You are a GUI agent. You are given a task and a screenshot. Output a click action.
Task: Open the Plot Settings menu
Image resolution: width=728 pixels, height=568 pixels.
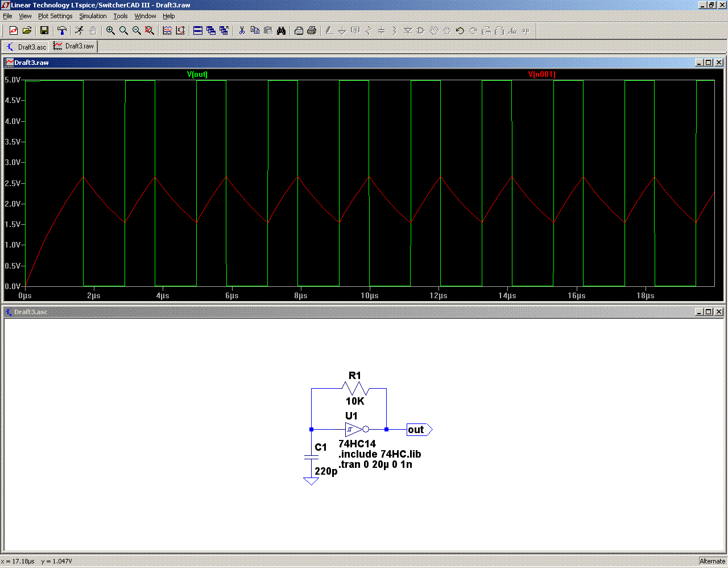[x=55, y=16]
